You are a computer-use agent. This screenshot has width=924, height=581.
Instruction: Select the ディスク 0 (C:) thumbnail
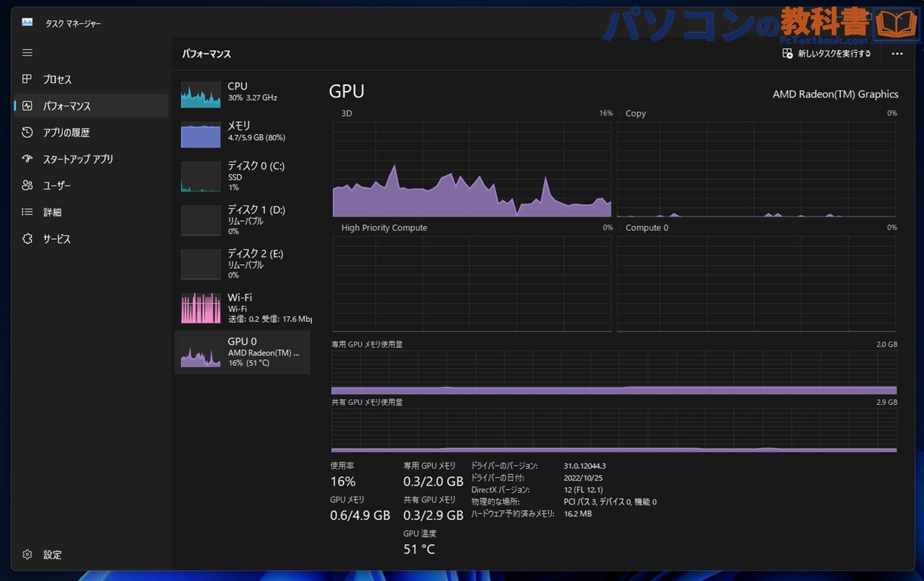(242, 176)
